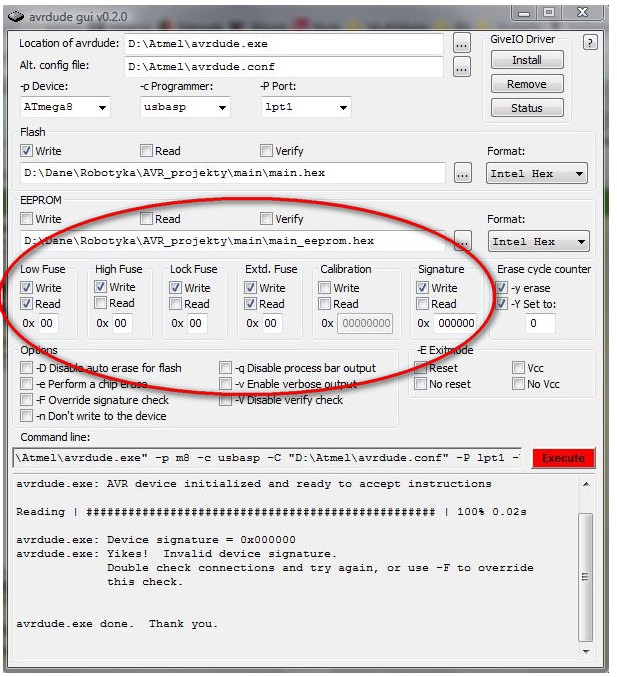Toggle the -Y Set to checkbox
The height and width of the screenshot is (677, 617).
[x=501, y=304]
